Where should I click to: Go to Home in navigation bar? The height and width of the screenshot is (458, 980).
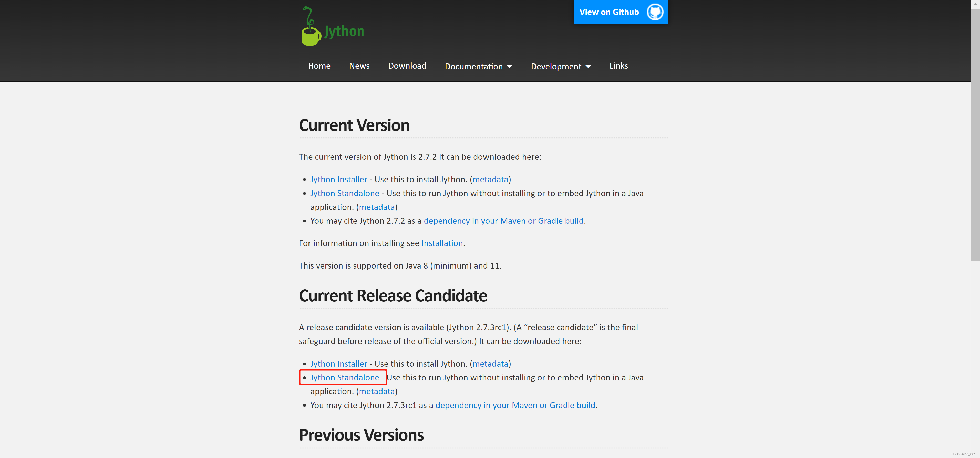pyautogui.click(x=319, y=66)
